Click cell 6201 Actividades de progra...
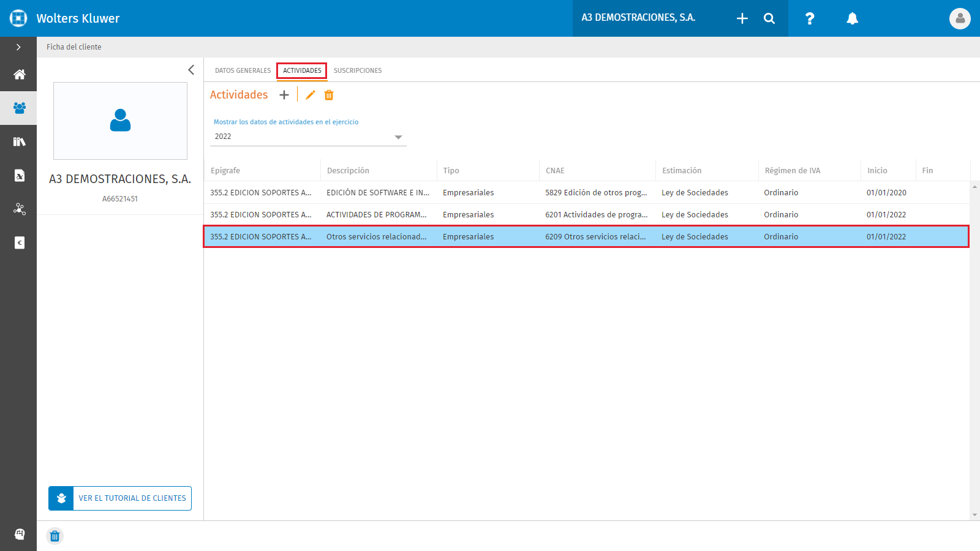Viewport: 980px width, 551px height. click(596, 214)
